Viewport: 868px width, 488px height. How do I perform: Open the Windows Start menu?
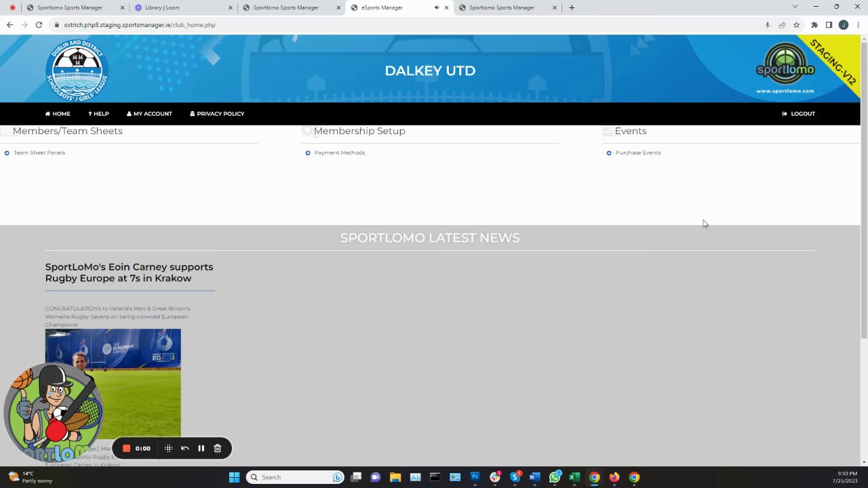[x=234, y=477]
